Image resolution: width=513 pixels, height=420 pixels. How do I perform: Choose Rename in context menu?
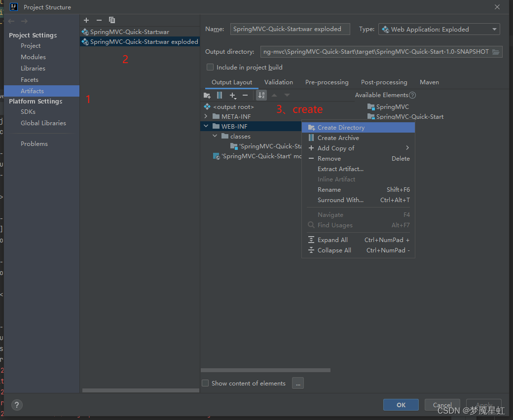(358, 190)
